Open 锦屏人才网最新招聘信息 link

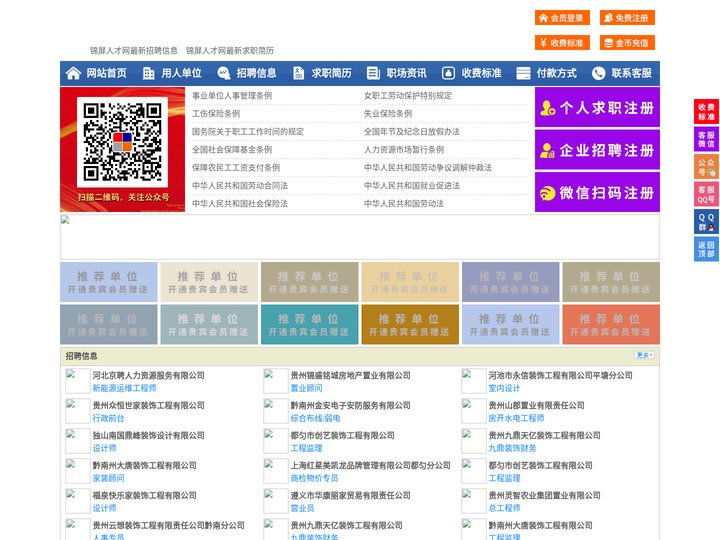(x=134, y=51)
